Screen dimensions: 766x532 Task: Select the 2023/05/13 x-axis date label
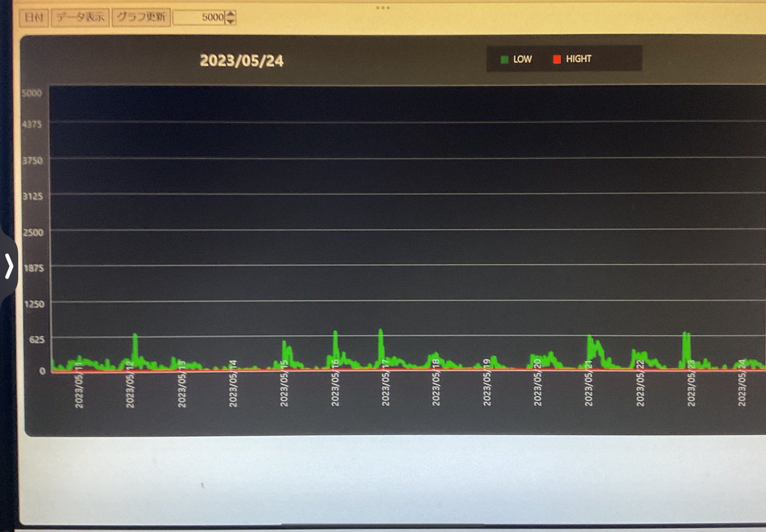[x=182, y=383]
